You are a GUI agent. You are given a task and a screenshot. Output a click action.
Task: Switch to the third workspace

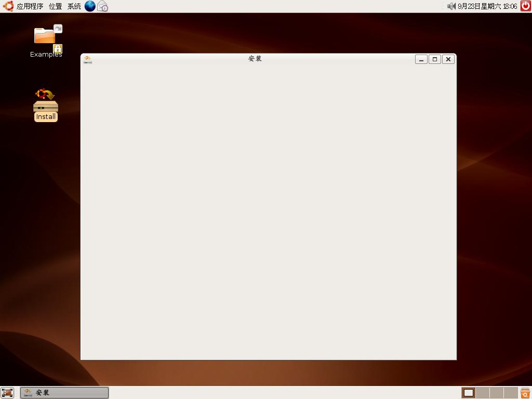[496, 393]
